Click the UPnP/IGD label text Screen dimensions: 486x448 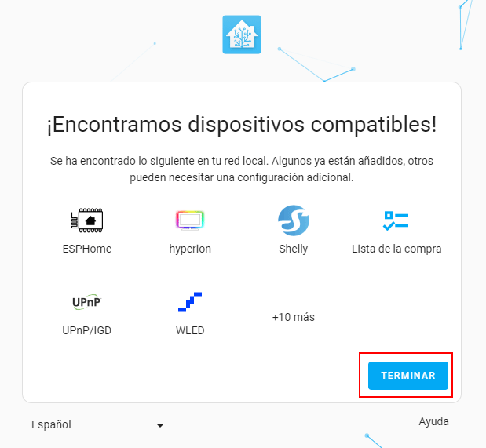(87, 330)
